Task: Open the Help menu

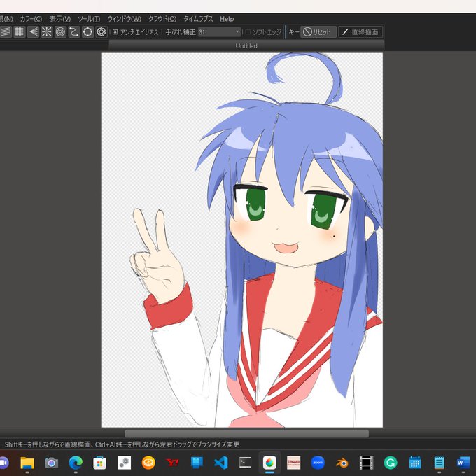Action: [227, 19]
